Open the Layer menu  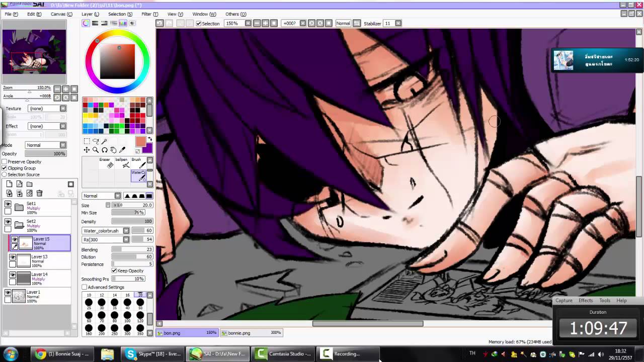[x=90, y=14]
